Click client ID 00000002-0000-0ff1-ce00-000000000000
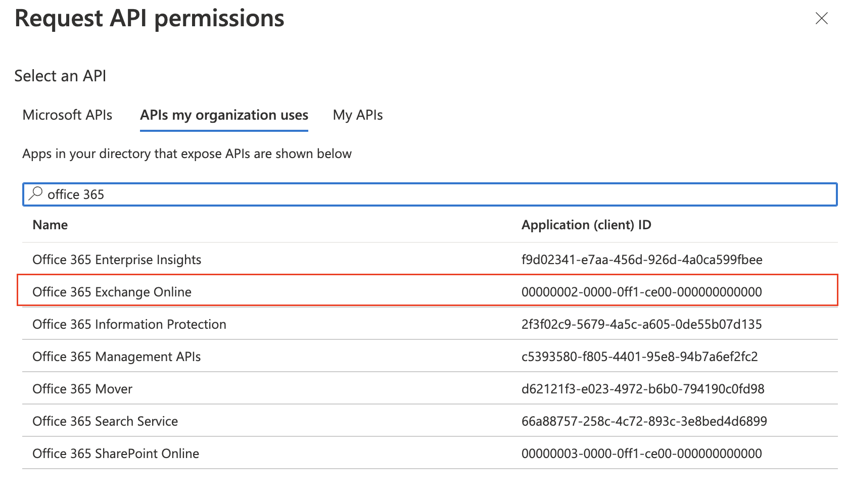Screen dimensions: 847x504 (x=642, y=292)
